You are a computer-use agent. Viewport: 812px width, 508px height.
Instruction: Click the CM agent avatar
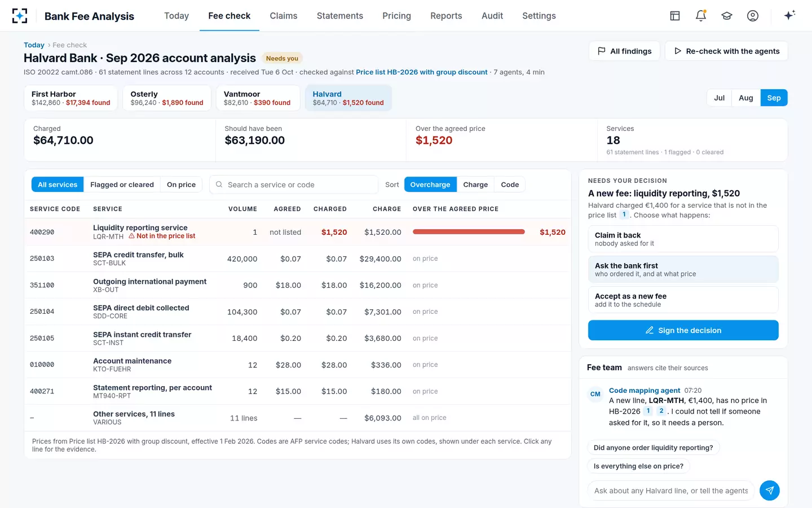595,394
